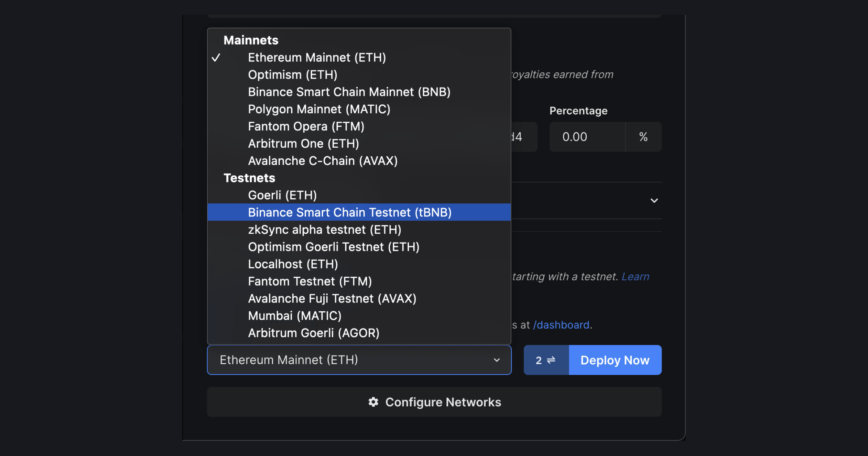The width and height of the screenshot is (868, 456).
Task: Choose Optimism (ETH) under Mainnets
Action: pyautogui.click(x=293, y=75)
